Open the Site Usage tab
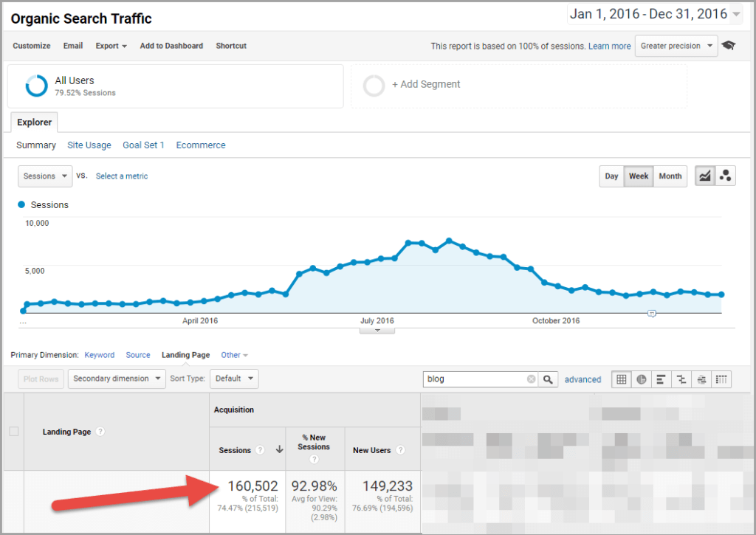 [89, 145]
